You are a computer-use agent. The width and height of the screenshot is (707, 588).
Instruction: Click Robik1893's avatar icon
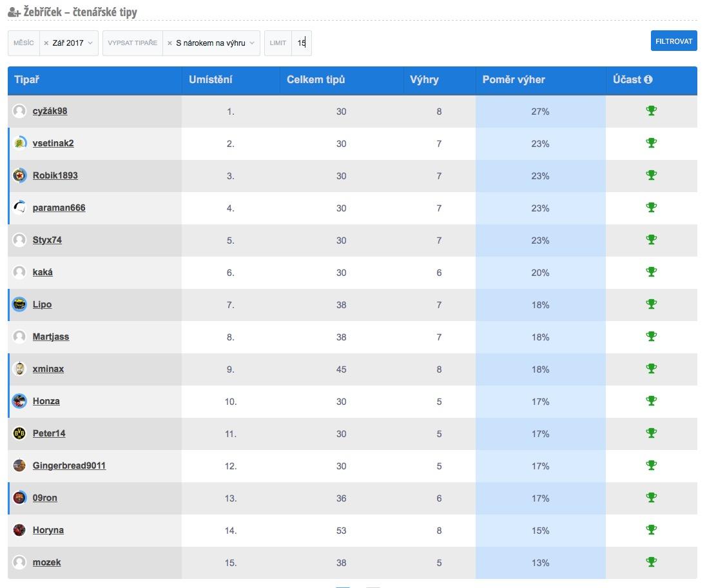(x=19, y=175)
